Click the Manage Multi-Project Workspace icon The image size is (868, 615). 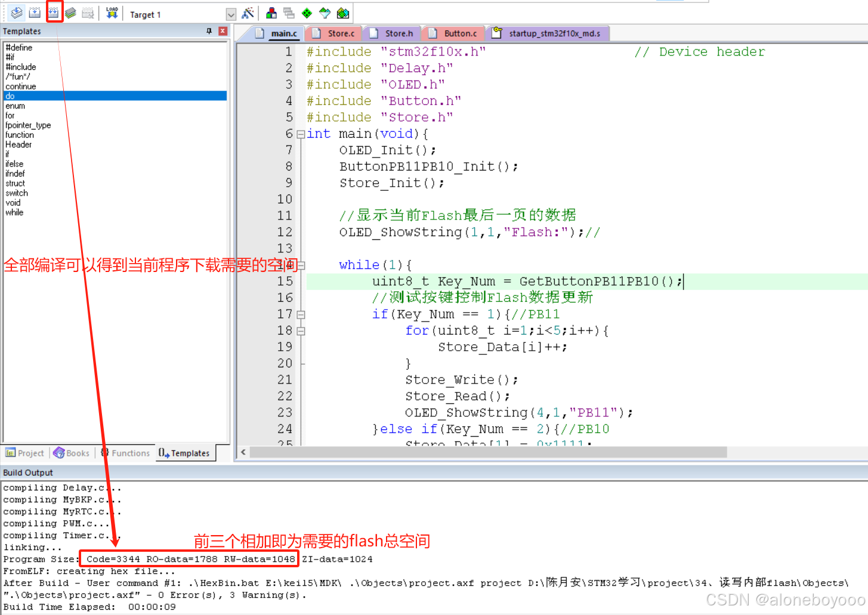tap(289, 13)
